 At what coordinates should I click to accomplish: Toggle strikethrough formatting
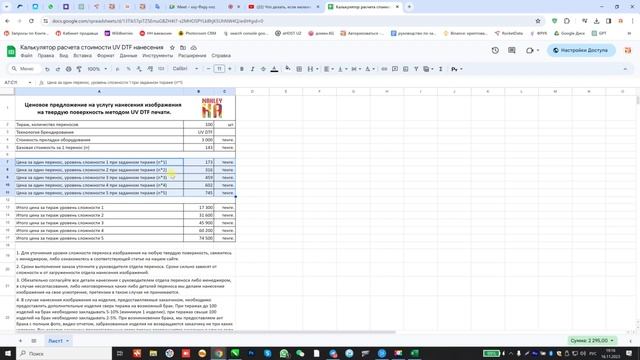263,69
